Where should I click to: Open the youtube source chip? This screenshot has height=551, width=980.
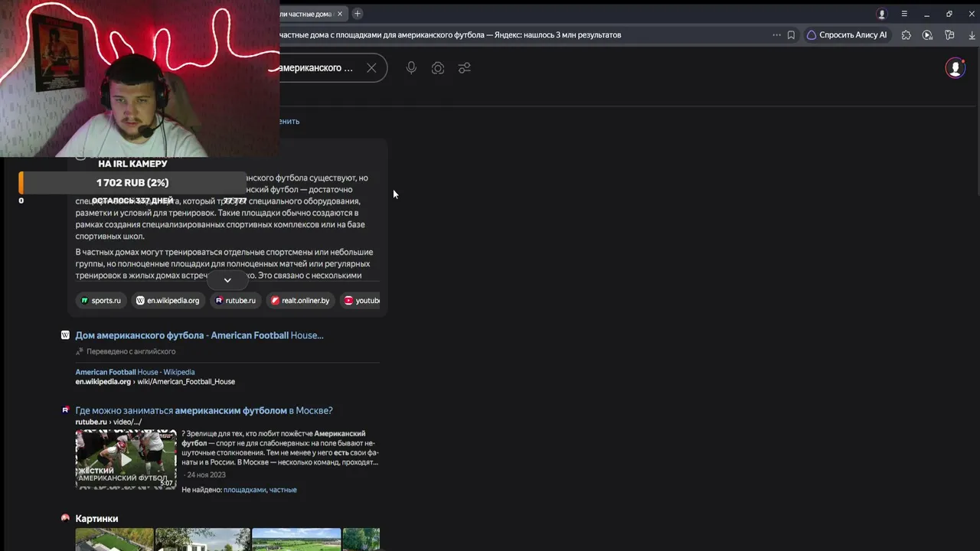360,301
